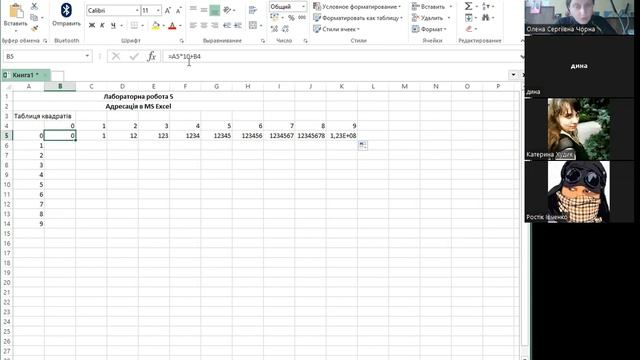640x360 pixels.
Task: Apply the percent style format
Action: tap(291, 18)
